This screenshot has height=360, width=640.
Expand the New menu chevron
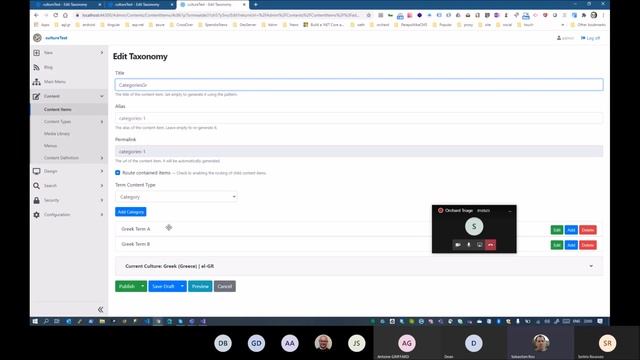tap(102, 53)
